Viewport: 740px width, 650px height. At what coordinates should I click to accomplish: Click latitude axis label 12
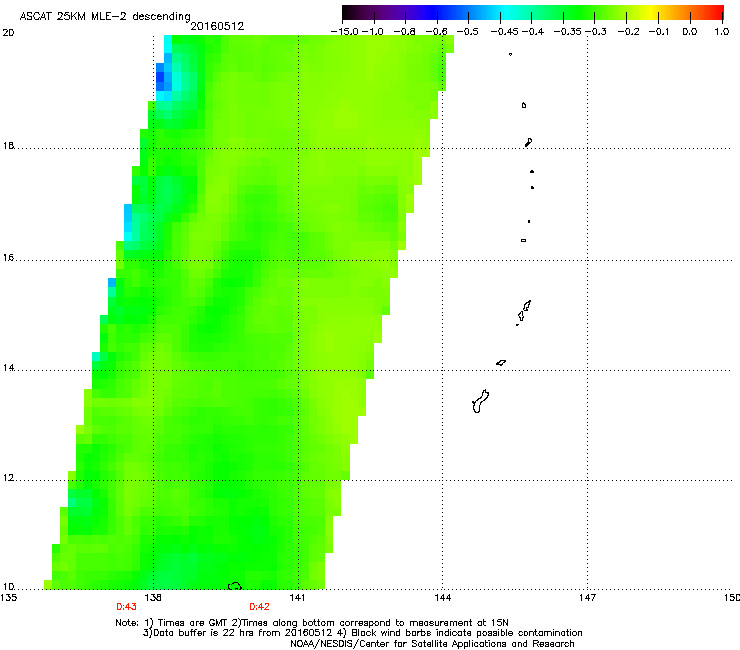pyautogui.click(x=8, y=478)
